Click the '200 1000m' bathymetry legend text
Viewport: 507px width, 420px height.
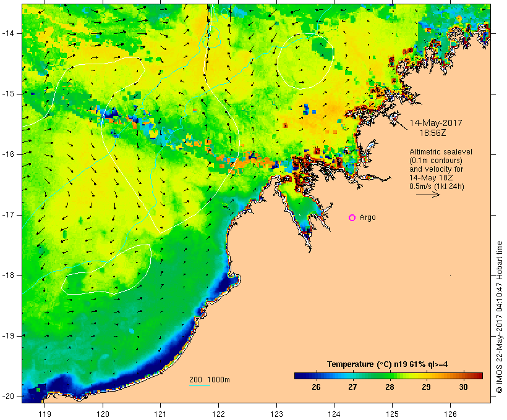pos(210,380)
